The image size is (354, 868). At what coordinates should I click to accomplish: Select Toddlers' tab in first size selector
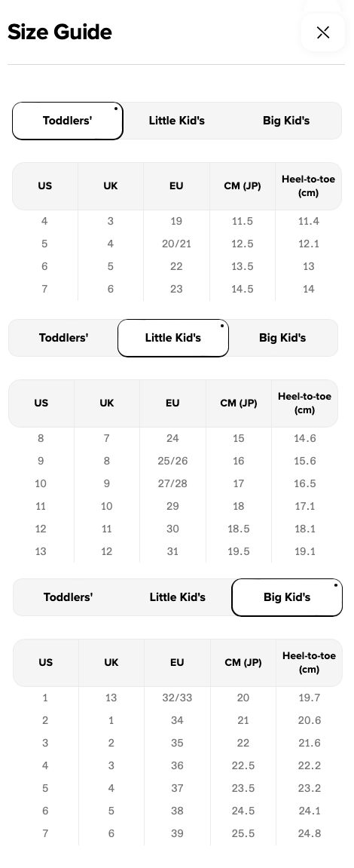[68, 121]
